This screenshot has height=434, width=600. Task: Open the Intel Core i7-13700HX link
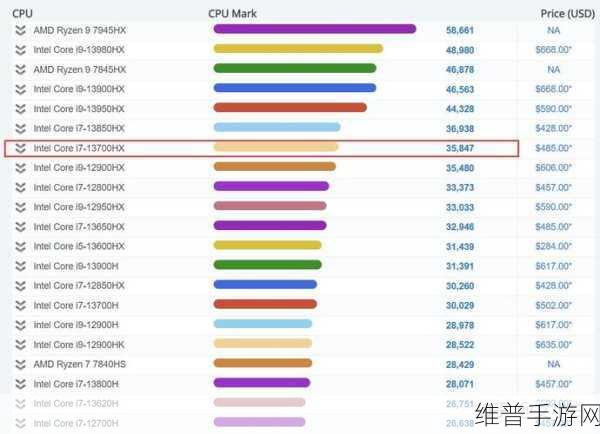pyautogui.click(x=79, y=148)
